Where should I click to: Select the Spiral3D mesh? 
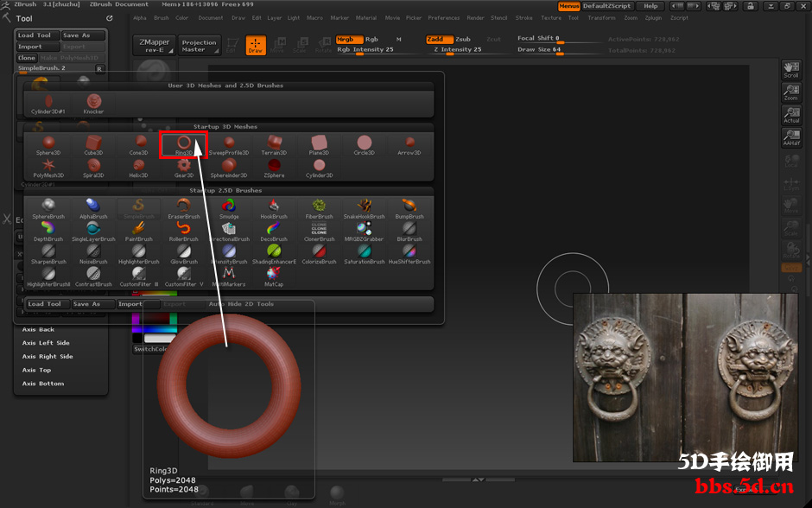pyautogui.click(x=93, y=168)
